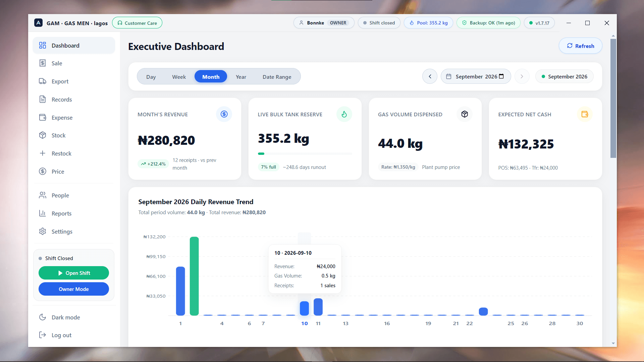
Task: Click the Records document icon
Action: (x=42, y=99)
